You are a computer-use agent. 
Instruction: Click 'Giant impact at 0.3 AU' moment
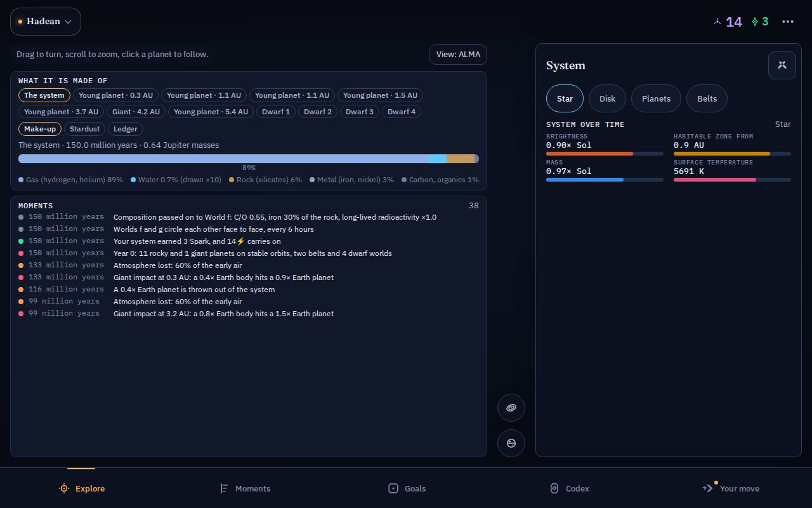pos(249,277)
